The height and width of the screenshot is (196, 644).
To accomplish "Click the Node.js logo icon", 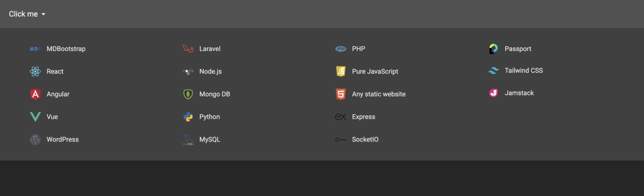I will pos(188,72).
